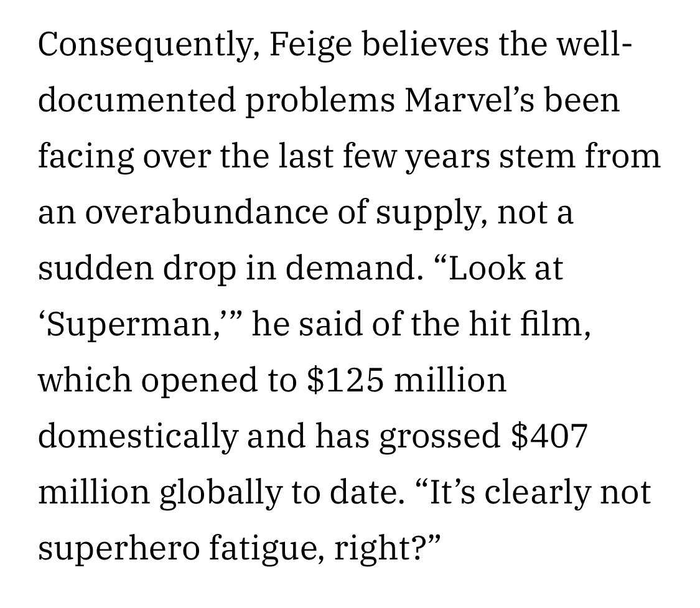The image size is (700, 608).
Task: Click the "$125" opening figure
Action: coord(345,380)
